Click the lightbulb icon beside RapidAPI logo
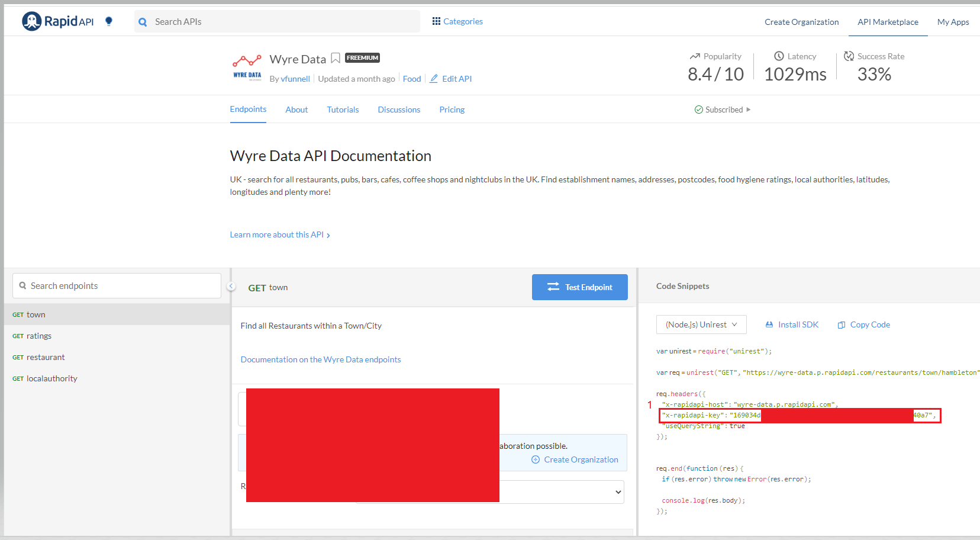 coord(109,21)
